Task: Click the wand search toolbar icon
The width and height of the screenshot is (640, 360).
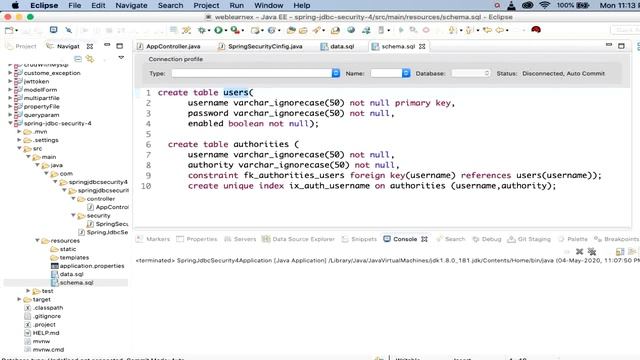Action: click(x=187, y=30)
